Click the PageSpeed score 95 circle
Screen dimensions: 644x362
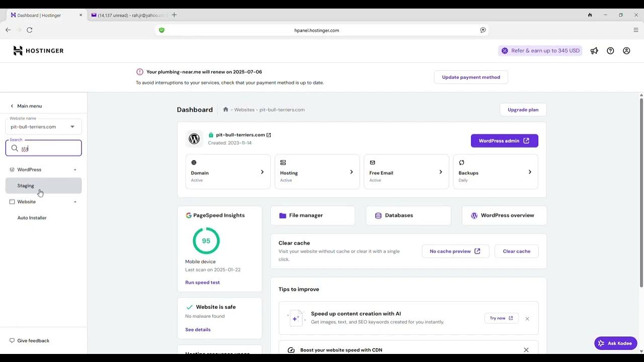click(206, 241)
